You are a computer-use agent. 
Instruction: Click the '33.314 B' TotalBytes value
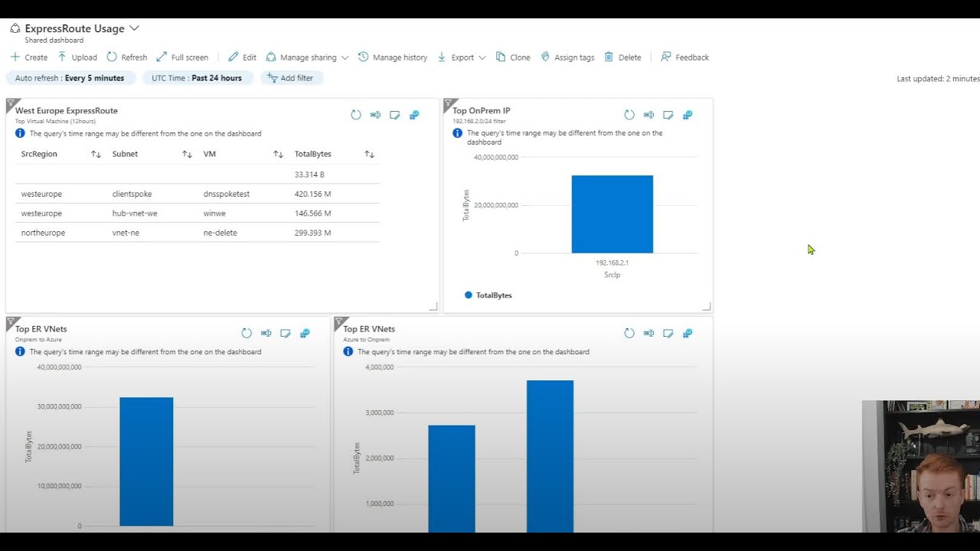coord(309,174)
